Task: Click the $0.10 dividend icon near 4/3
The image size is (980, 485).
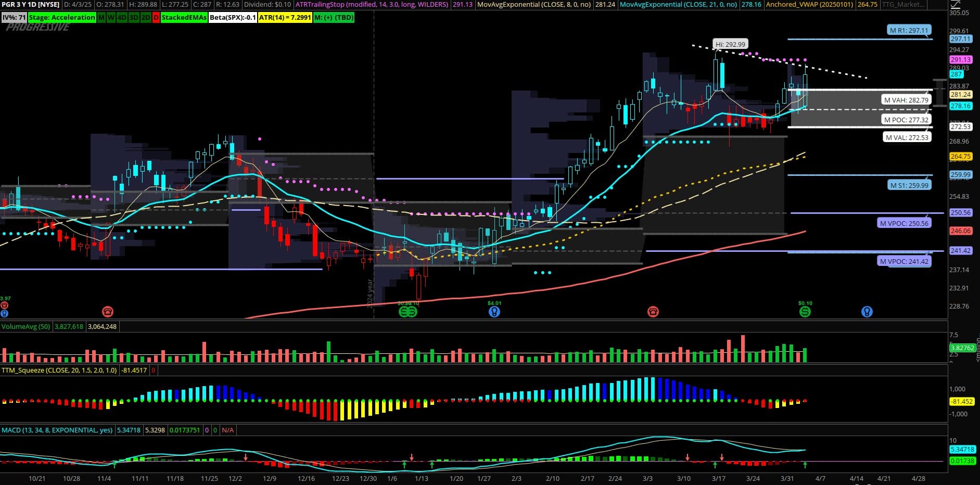Action: click(x=805, y=312)
